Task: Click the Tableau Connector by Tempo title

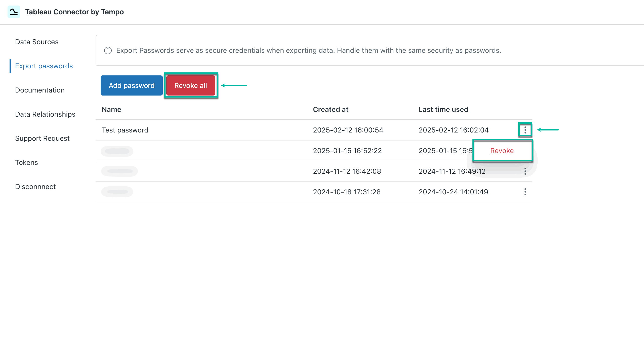Action: (x=74, y=12)
